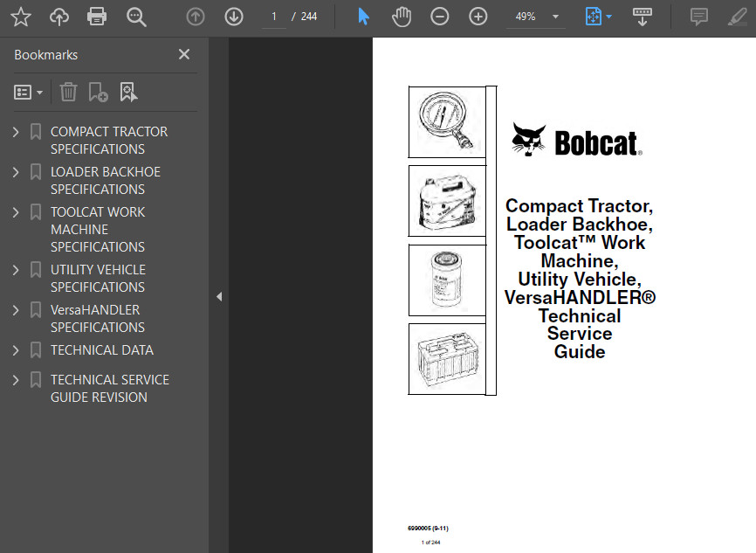This screenshot has height=553, width=756.
Task: Click the oil filter illustration
Action: click(x=447, y=280)
